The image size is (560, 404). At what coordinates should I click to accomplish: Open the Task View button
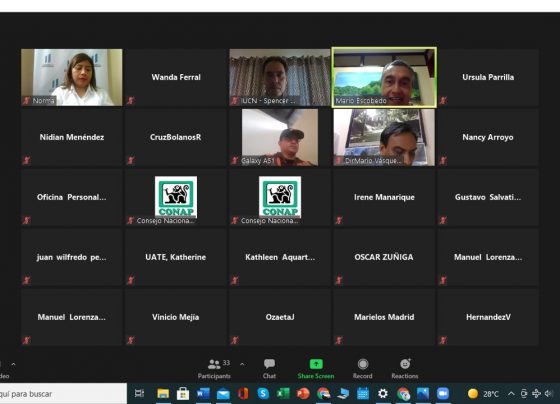pos(139,394)
